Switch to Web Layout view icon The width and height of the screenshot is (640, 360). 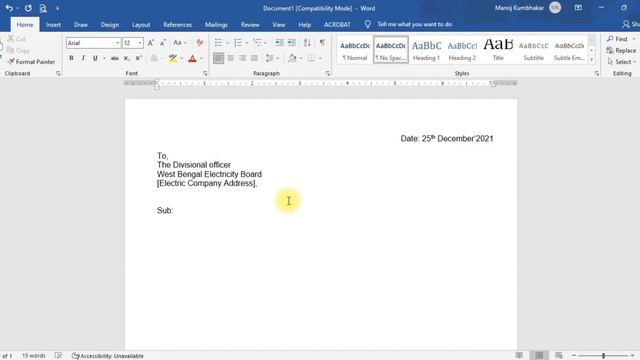[x=559, y=356]
